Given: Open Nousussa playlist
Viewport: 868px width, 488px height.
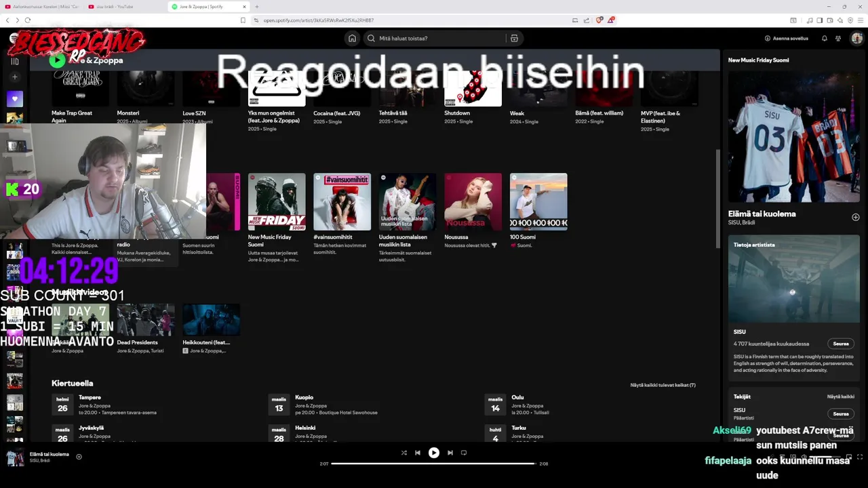Looking at the screenshot, I should pos(473,210).
